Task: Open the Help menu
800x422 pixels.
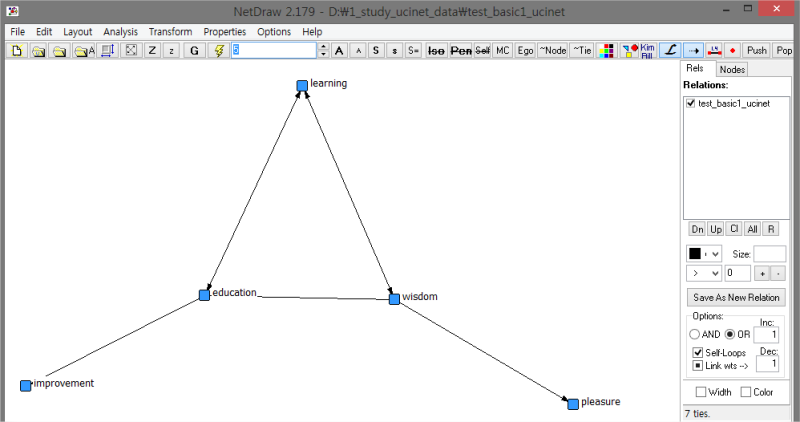Action: (x=312, y=32)
